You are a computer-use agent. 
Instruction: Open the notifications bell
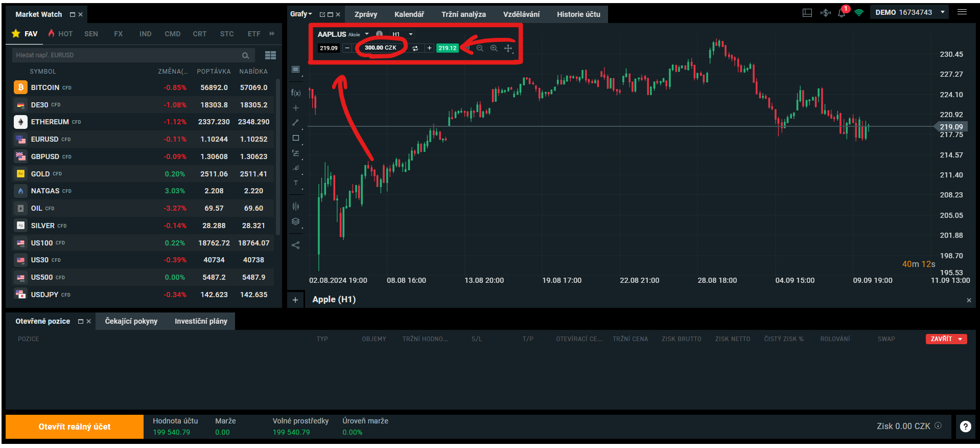click(841, 13)
